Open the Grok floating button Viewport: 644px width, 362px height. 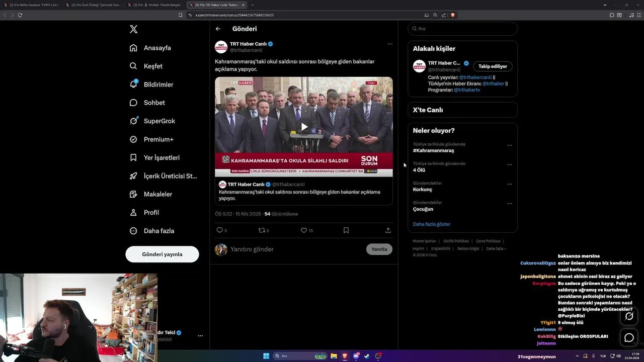click(629, 316)
